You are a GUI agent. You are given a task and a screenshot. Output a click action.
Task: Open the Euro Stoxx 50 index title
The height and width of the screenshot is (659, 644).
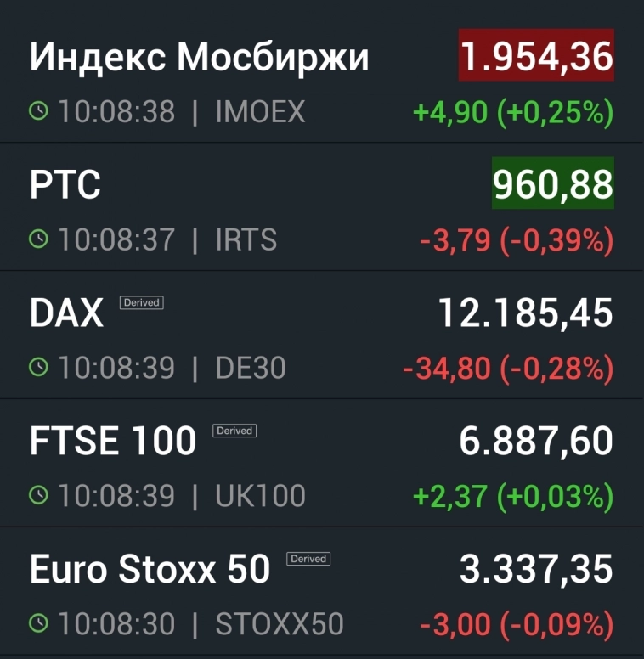click(150, 570)
